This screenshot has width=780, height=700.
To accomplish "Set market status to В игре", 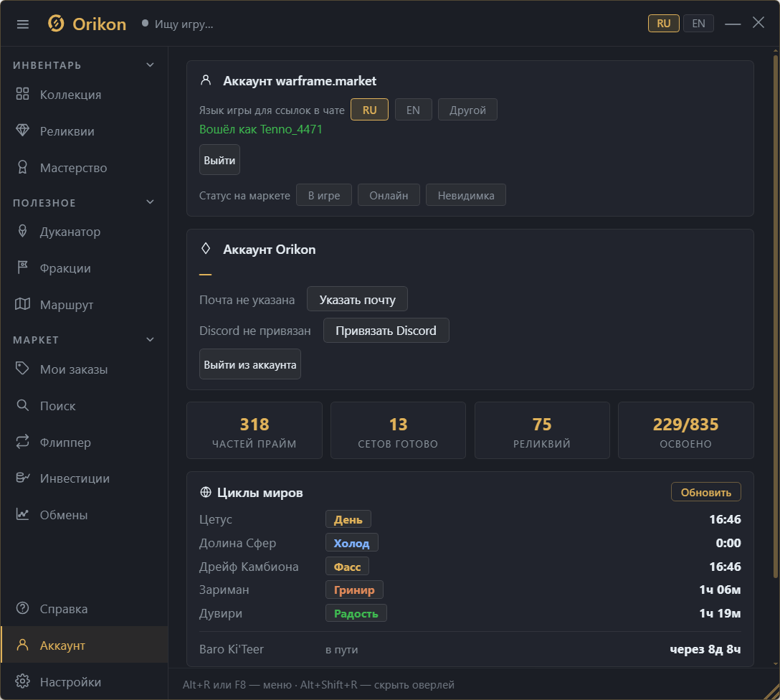I will (x=324, y=195).
